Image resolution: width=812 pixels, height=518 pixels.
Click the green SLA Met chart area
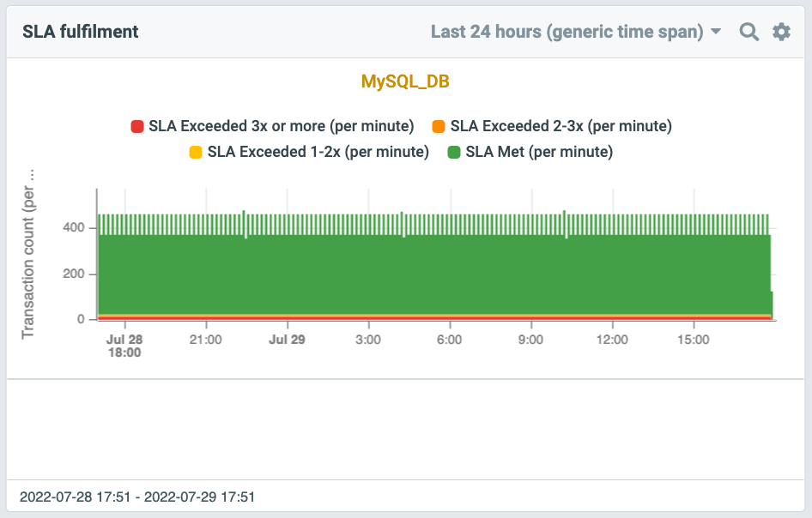tap(429, 274)
